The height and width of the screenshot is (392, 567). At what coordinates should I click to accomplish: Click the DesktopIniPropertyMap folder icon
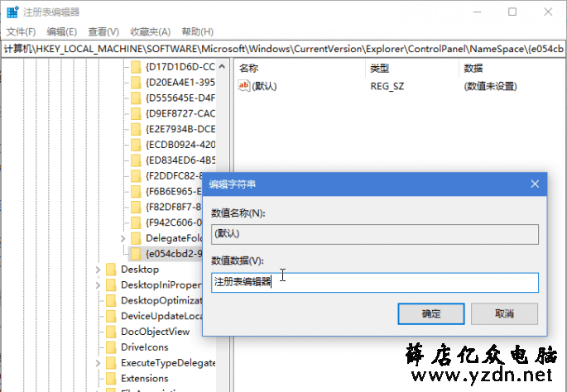click(x=111, y=285)
